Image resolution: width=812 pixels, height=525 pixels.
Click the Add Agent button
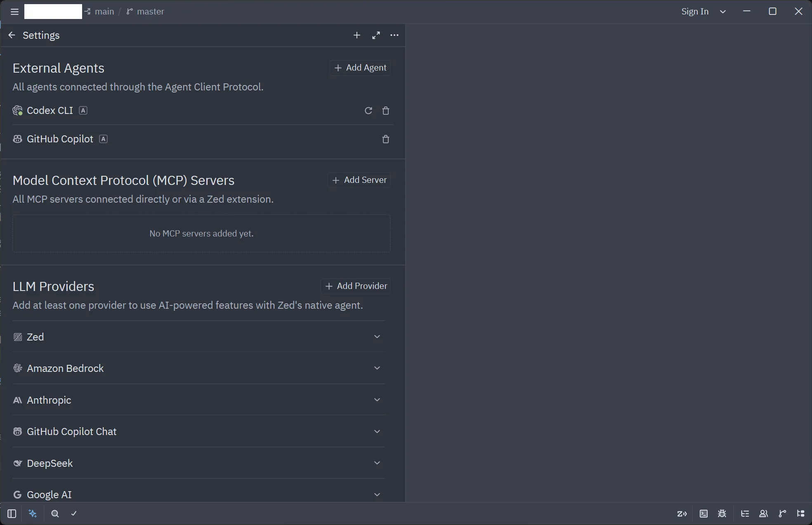pyautogui.click(x=360, y=68)
